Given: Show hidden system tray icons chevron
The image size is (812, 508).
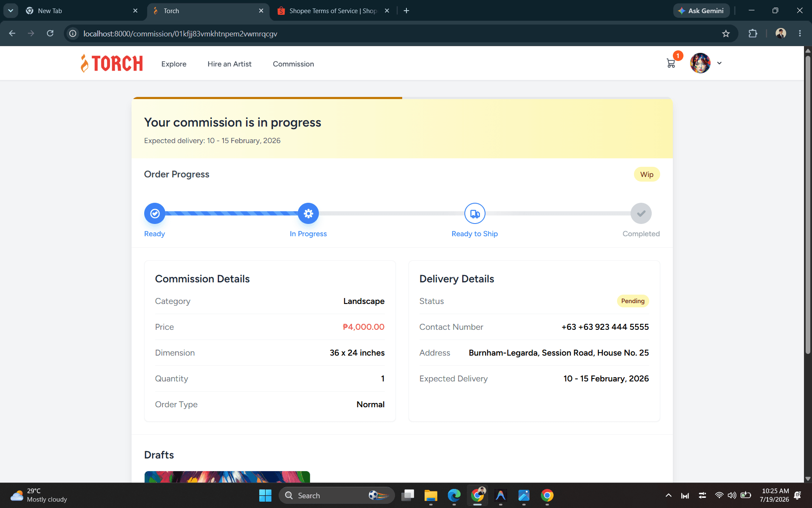Looking at the screenshot, I should tap(668, 495).
